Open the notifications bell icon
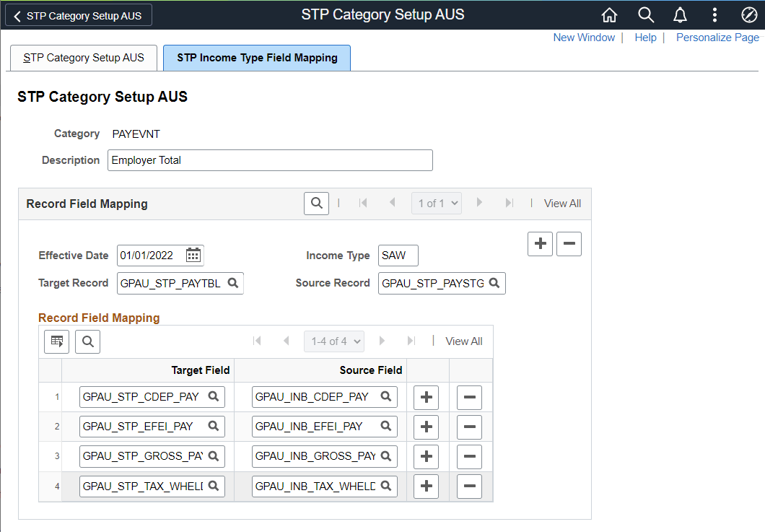This screenshot has width=765, height=532. tap(680, 15)
